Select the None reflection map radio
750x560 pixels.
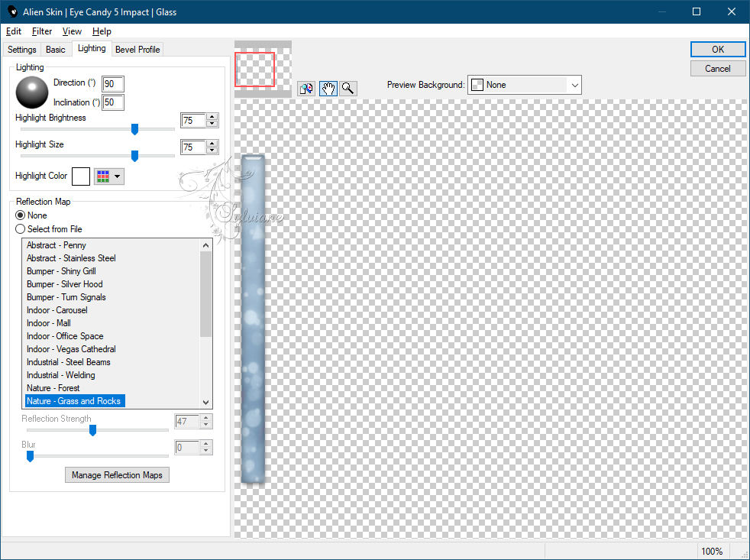coord(20,215)
